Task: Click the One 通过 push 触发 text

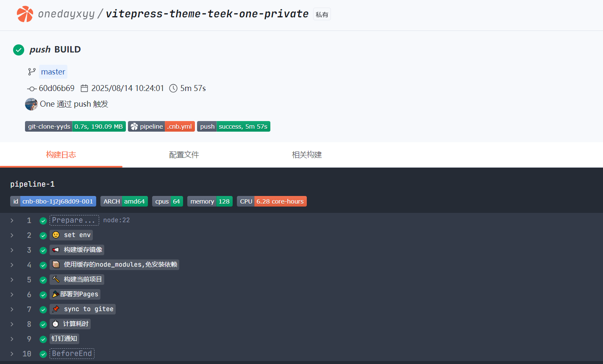Action: (74, 104)
